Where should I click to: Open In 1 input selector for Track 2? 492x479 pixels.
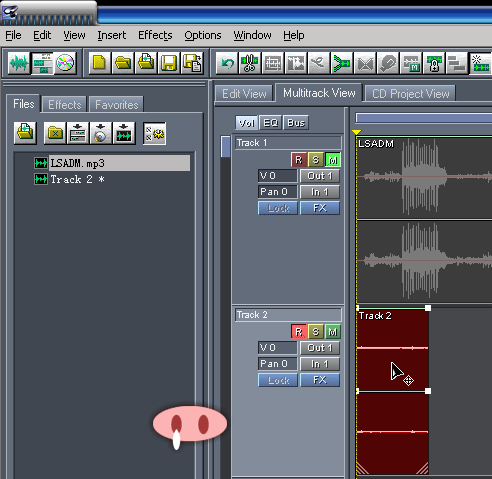(320, 364)
